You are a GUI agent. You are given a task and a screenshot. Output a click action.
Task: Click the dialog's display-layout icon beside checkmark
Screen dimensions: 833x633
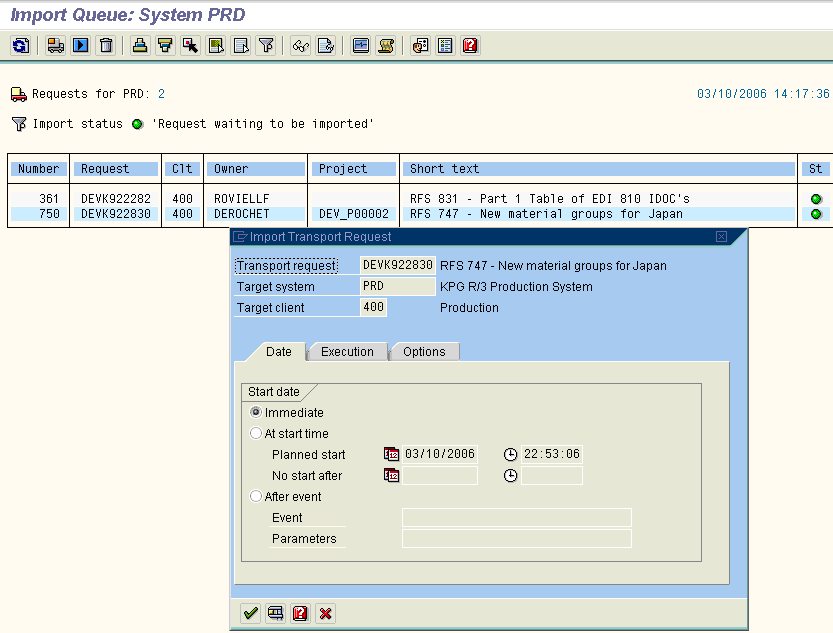(276, 613)
